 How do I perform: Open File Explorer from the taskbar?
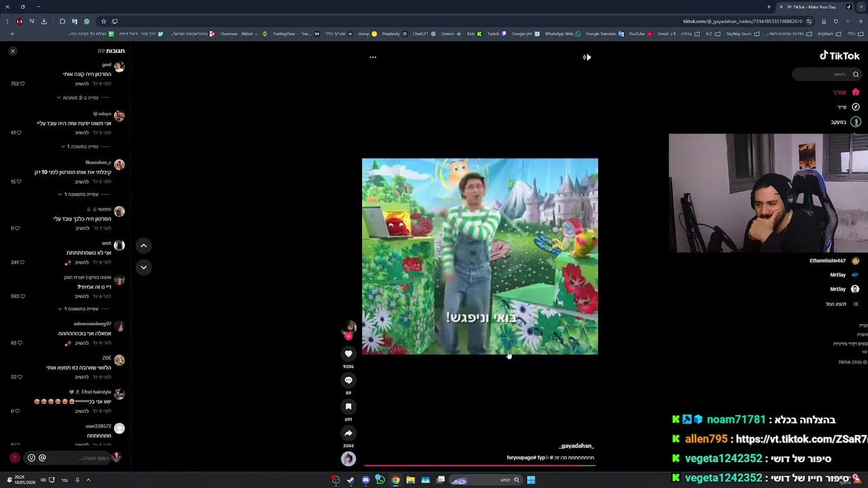click(410, 480)
